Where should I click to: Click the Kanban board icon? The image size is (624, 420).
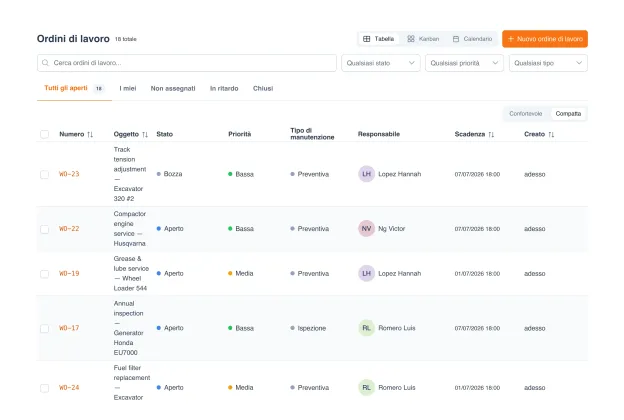coord(411,39)
